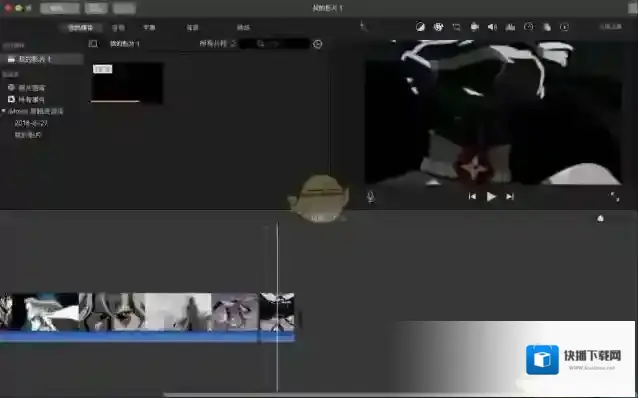638x398 pixels.
Task: Select the last event under the iMovie library
Action: point(28,135)
